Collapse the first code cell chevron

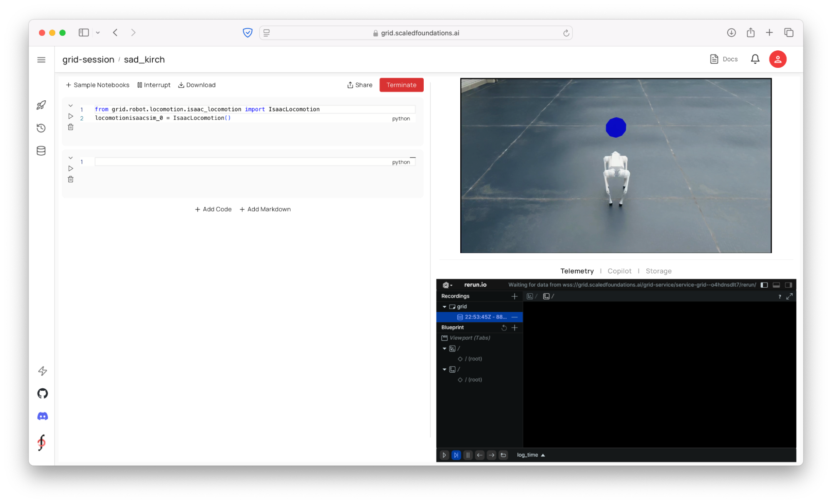point(71,106)
